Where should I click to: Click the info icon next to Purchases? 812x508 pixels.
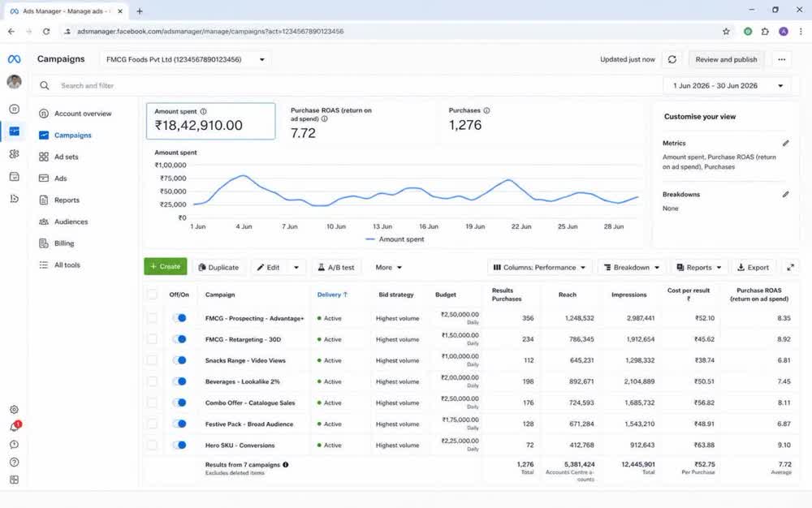486,110
